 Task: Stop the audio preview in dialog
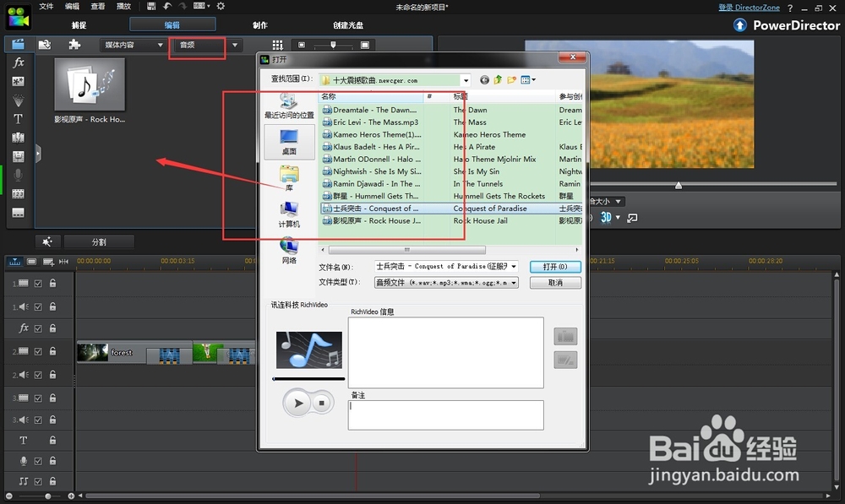322,403
